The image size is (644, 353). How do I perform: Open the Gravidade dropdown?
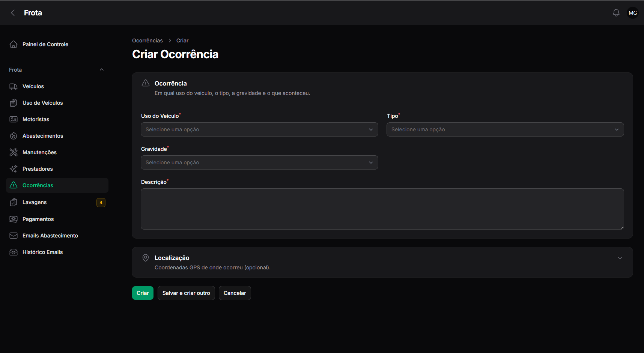coord(259,162)
